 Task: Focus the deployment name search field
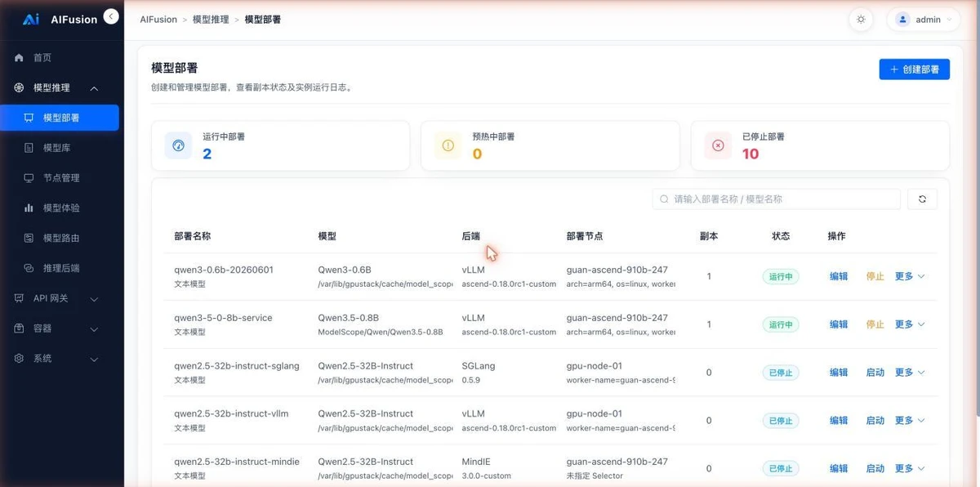(777, 199)
